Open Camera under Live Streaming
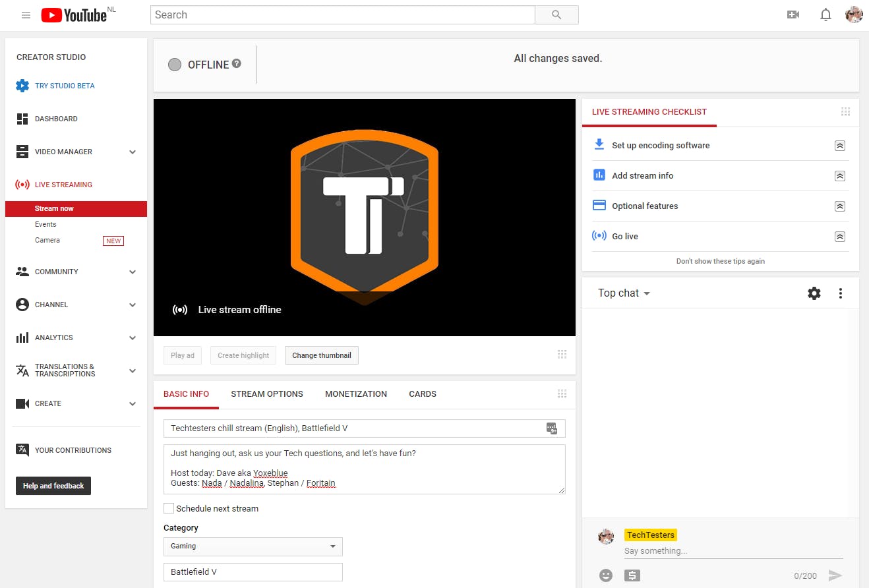The height and width of the screenshot is (588, 869). coord(47,240)
